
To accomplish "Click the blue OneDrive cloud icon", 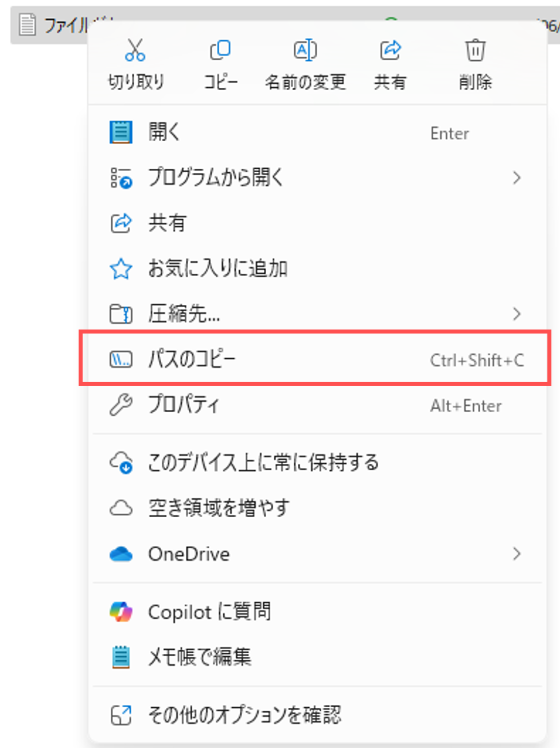I will coord(120,554).
